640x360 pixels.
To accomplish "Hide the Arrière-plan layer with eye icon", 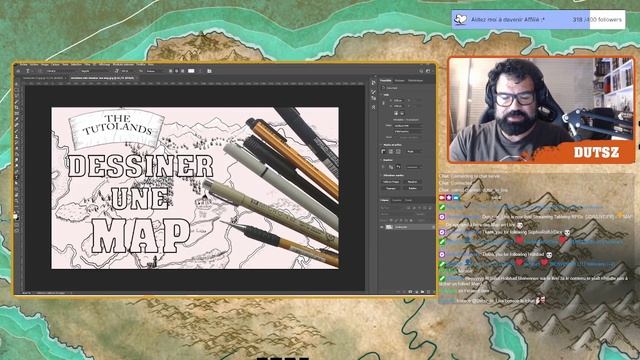I will coord(382,227).
